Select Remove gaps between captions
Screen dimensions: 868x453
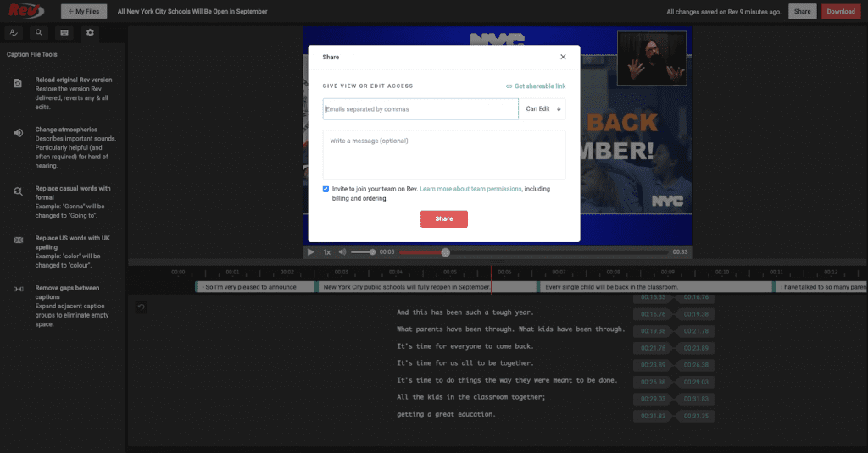coord(68,292)
